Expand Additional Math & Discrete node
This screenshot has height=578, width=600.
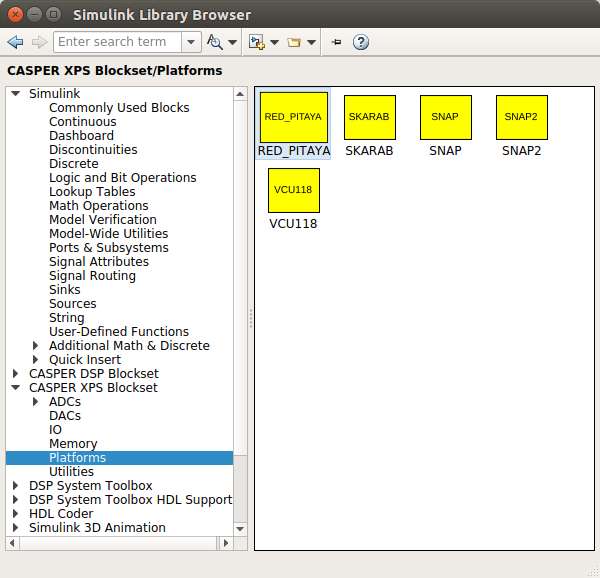[35, 345]
